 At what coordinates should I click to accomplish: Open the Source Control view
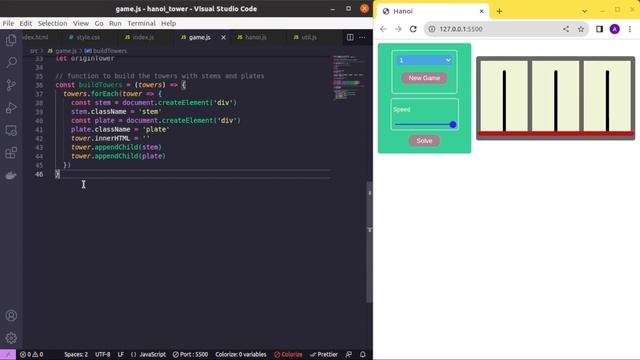click(11, 85)
